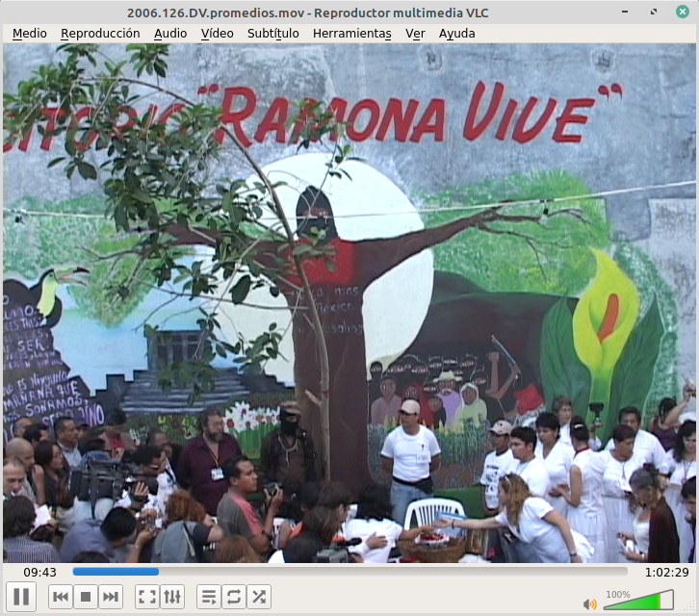Skip to the previous media track

click(61, 597)
